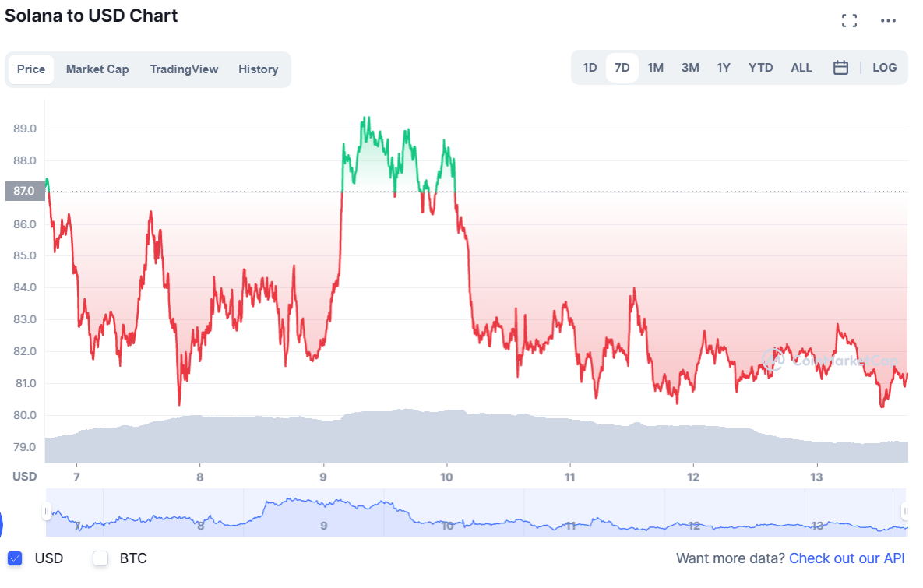Click the 87.0 current price label
The width and height of the screenshot is (923, 588).
(x=25, y=192)
